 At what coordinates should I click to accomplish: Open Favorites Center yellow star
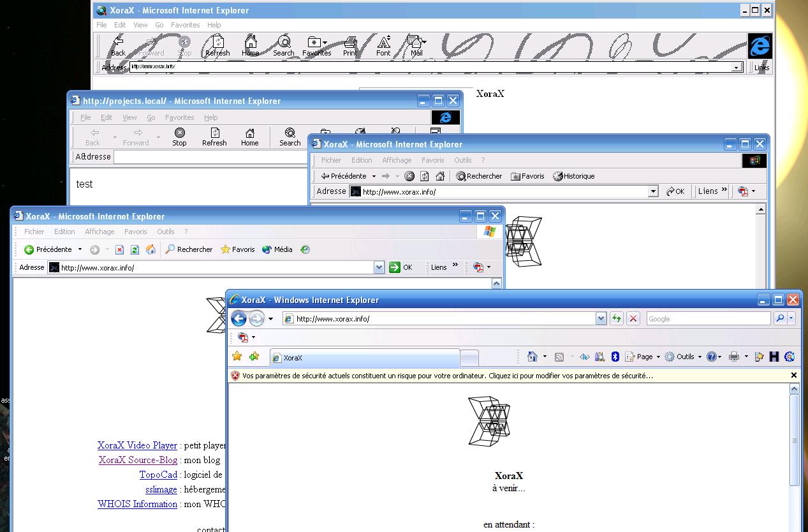tap(237, 356)
